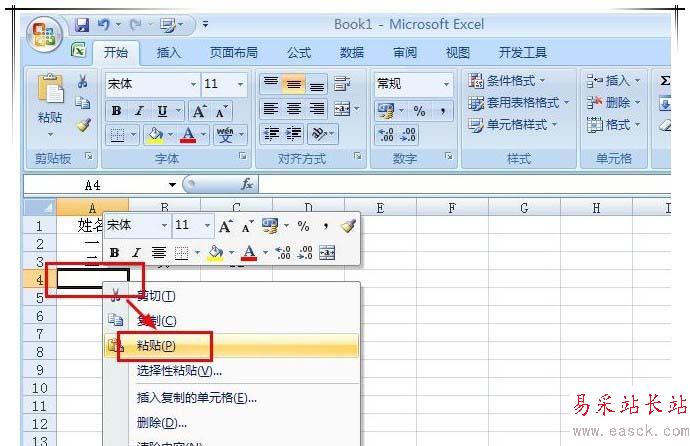Click merge and center icon in ribbon

point(342,108)
